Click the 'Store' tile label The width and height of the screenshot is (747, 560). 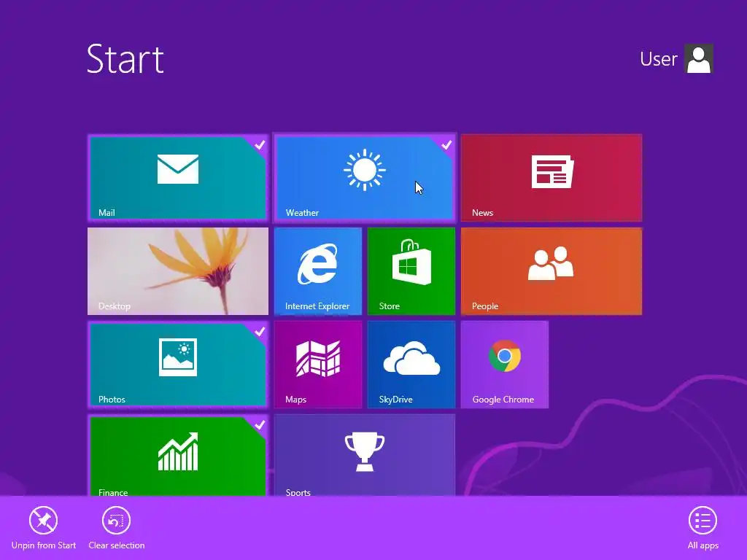pyautogui.click(x=390, y=306)
